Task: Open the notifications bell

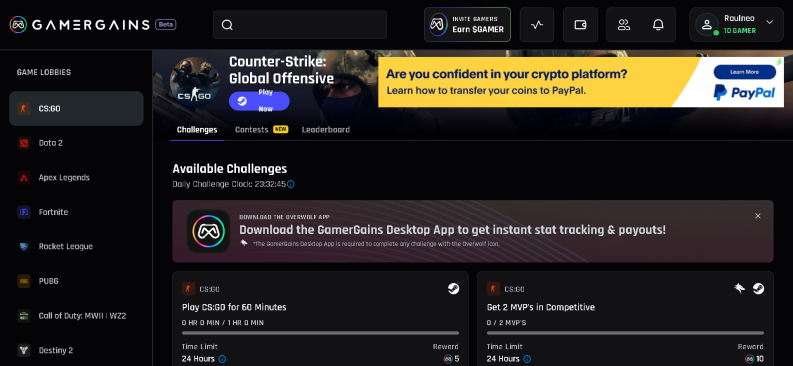Action: 658,24
